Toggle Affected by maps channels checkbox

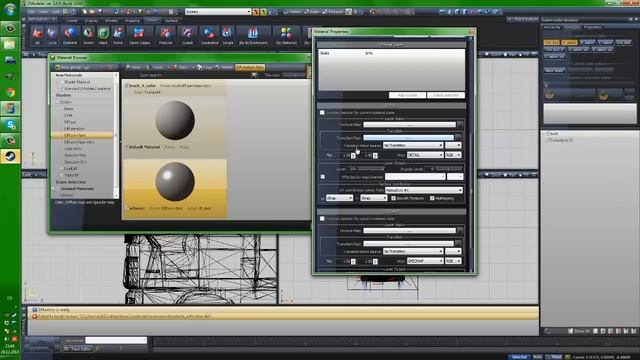(x=323, y=177)
